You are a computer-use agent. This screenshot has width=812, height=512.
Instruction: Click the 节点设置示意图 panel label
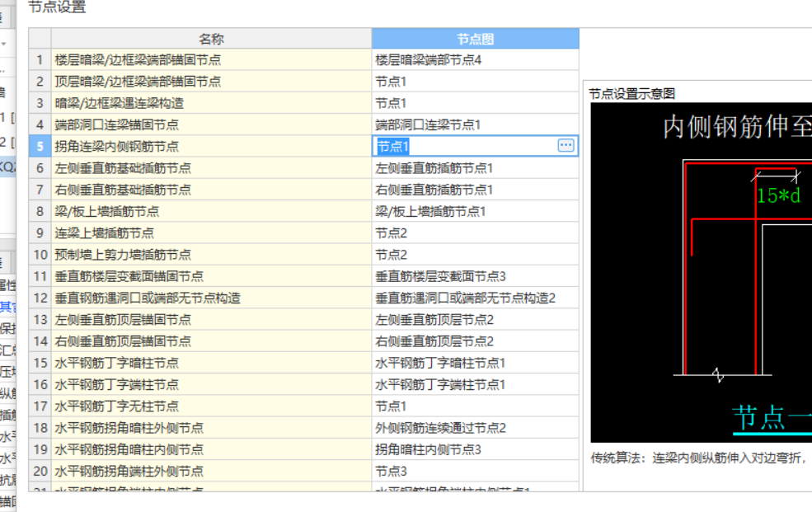coord(631,94)
